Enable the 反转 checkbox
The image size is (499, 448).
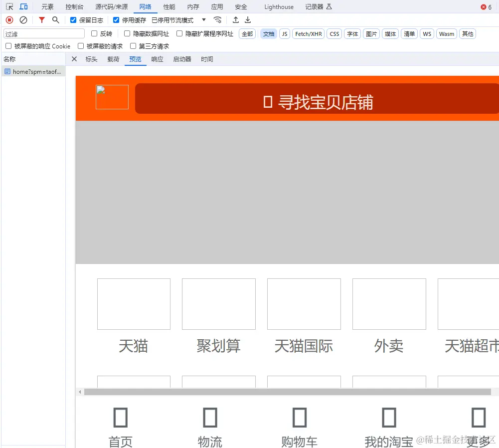(94, 33)
